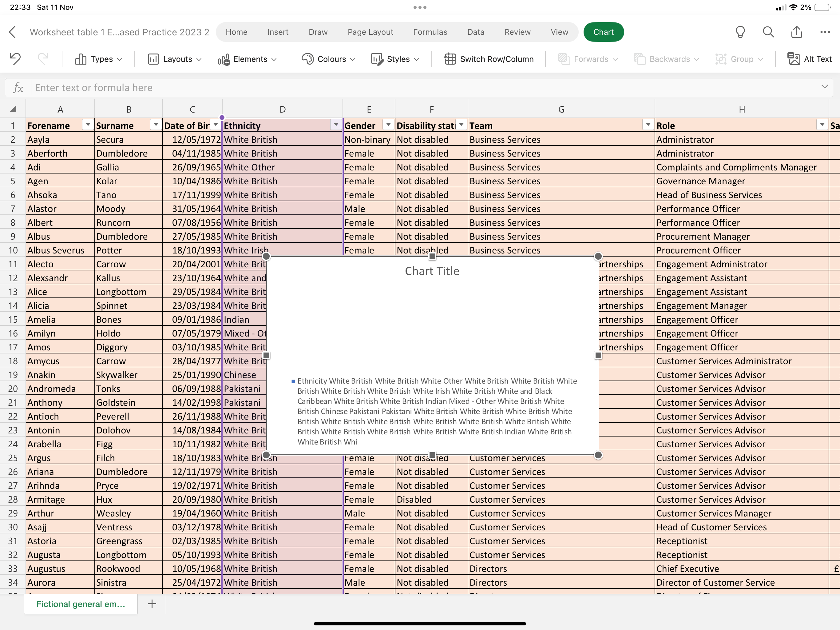This screenshot has width=840, height=630.
Task: Open the Gender column filter
Action: pyautogui.click(x=388, y=125)
